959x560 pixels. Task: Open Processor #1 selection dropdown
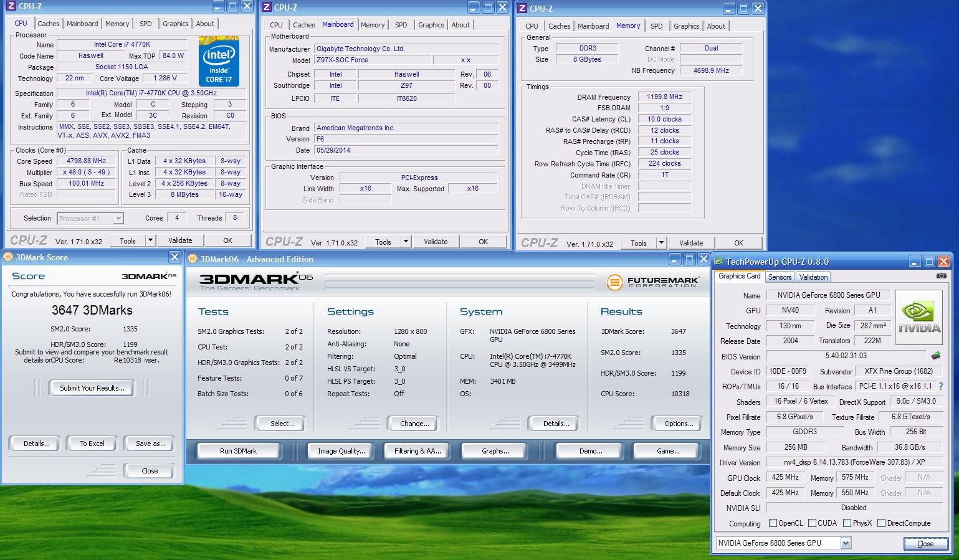pyautogui.click(x=118, y=219)
